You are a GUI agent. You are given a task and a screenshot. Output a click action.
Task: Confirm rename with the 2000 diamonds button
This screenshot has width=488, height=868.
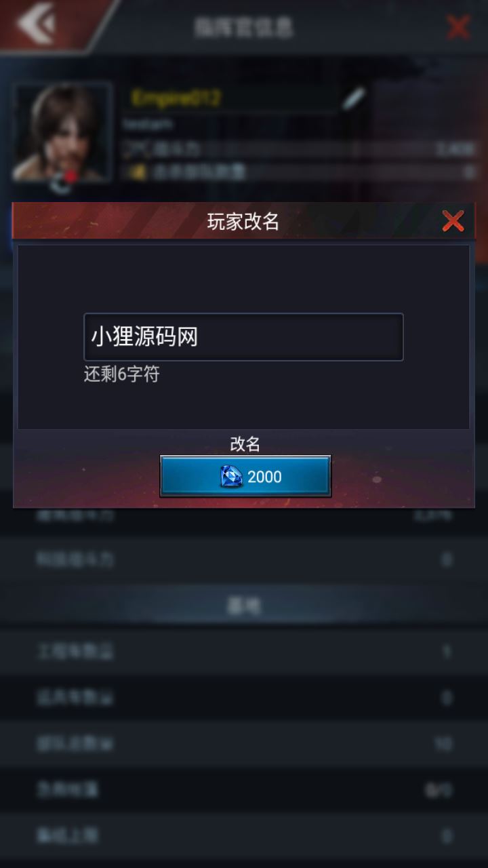(x=245, y=476)
